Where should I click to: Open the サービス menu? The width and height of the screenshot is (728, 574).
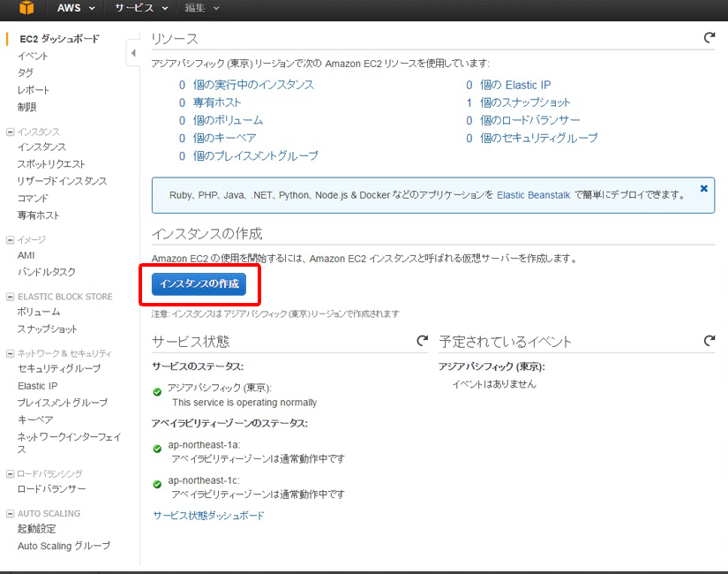[140, 8]
